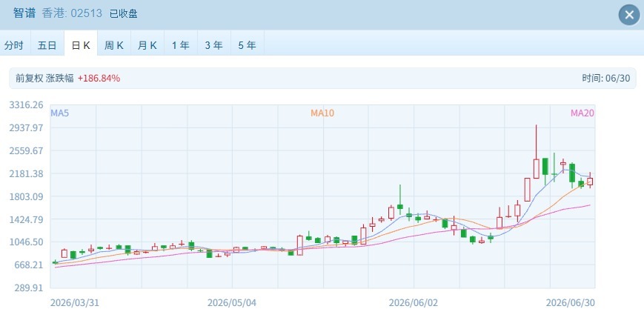Click the 3316.26 price axis label
This screenshot has height=309, width=644.
click(x=26, y=104)
